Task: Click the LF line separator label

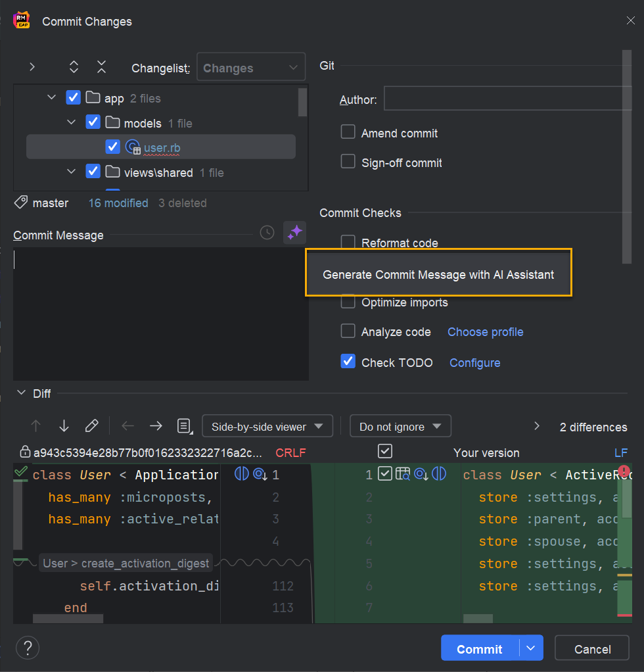Action: (x=621, y=452)
